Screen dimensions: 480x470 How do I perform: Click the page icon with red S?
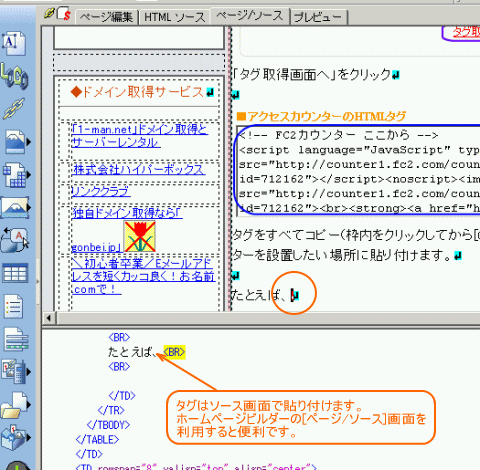64,13
